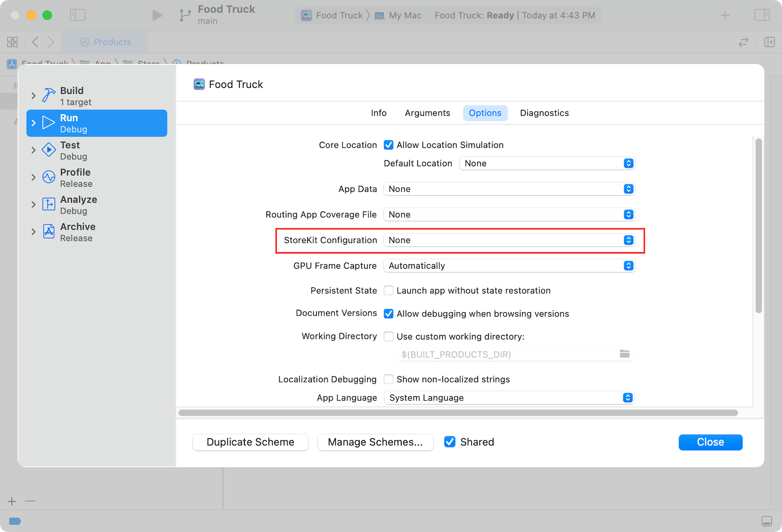The width and height of the screenshot is (782, 532).
Task: Enable Launch app without state restoration
Action: coord(389,291)
